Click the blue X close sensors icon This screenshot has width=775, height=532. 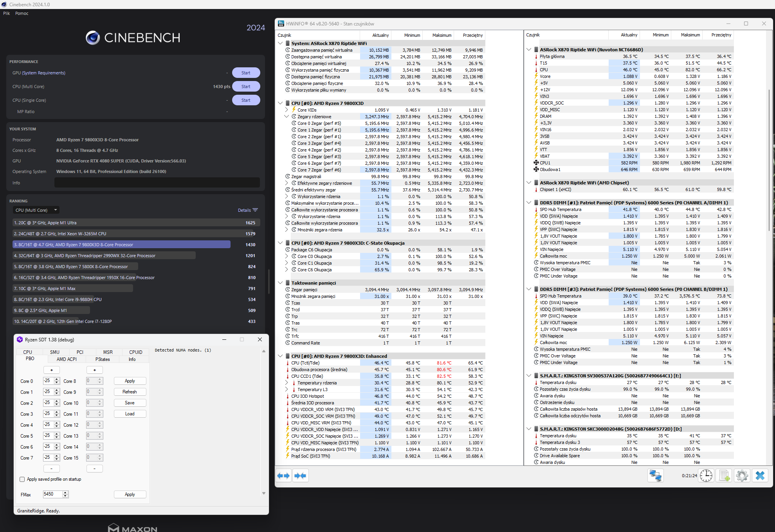760,476
